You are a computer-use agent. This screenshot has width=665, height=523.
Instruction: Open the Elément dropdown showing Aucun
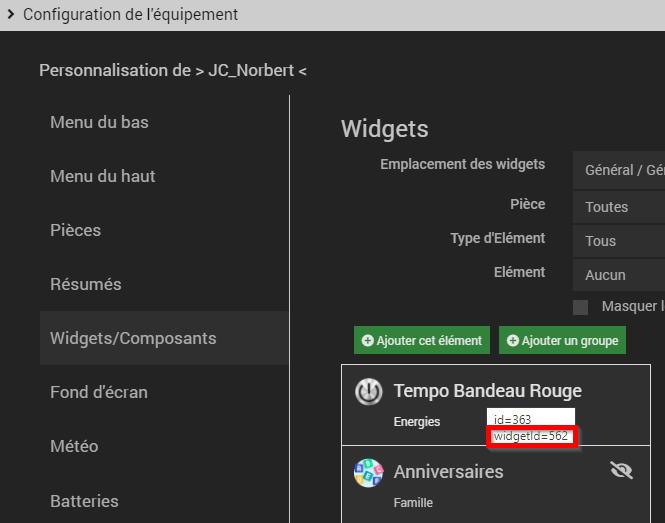pyautogui.click(x=620, y=275)
